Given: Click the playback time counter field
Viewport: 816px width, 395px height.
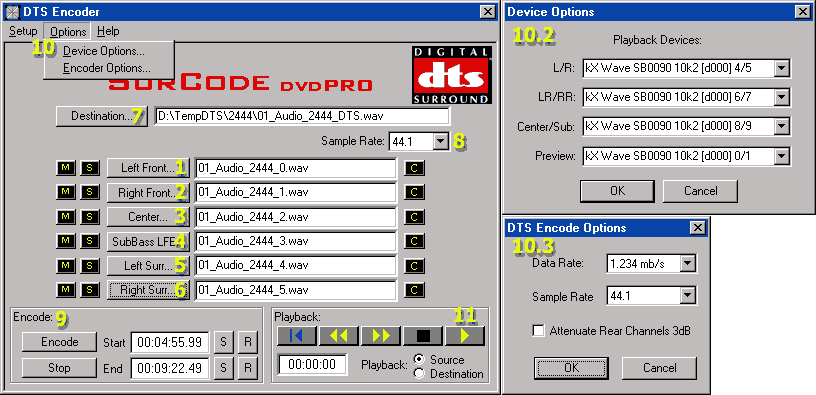Looking at the screenshot, I should [x=313, y=364].
